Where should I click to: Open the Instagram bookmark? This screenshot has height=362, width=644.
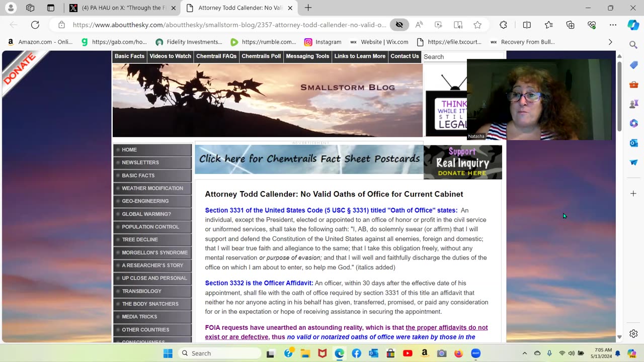[x=323, y=42]
